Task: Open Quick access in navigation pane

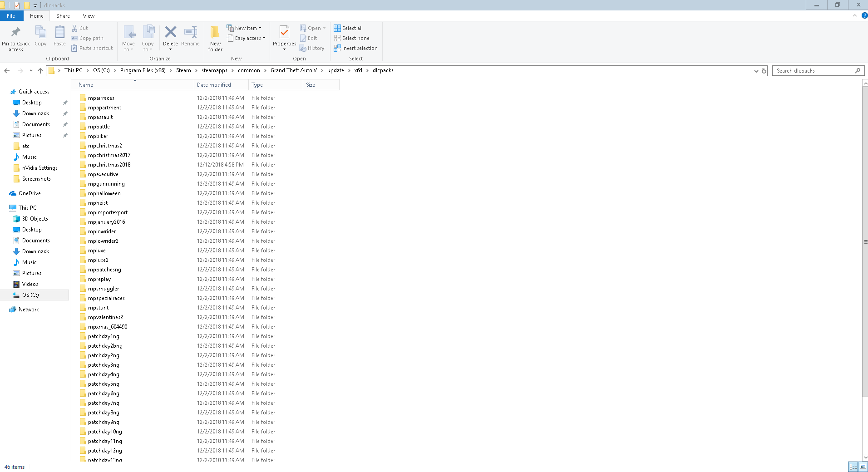Action: click(x=34, y=92)
